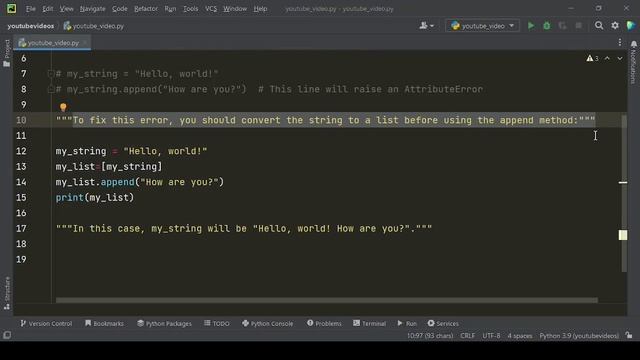This screenshot has height=360, width=640.
Task: Click the JetBrains Toolbox icon at top right
Action: click(631, 26)
